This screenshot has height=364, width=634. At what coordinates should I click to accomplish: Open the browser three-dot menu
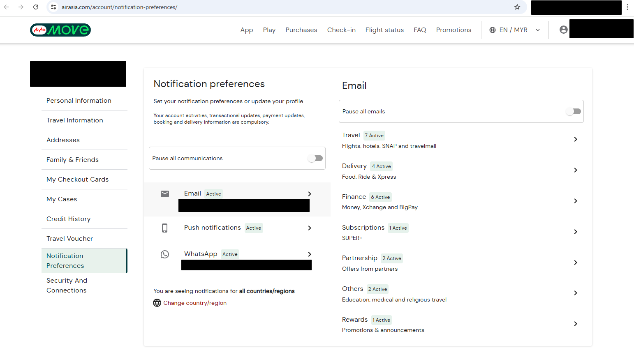(627, 7)
